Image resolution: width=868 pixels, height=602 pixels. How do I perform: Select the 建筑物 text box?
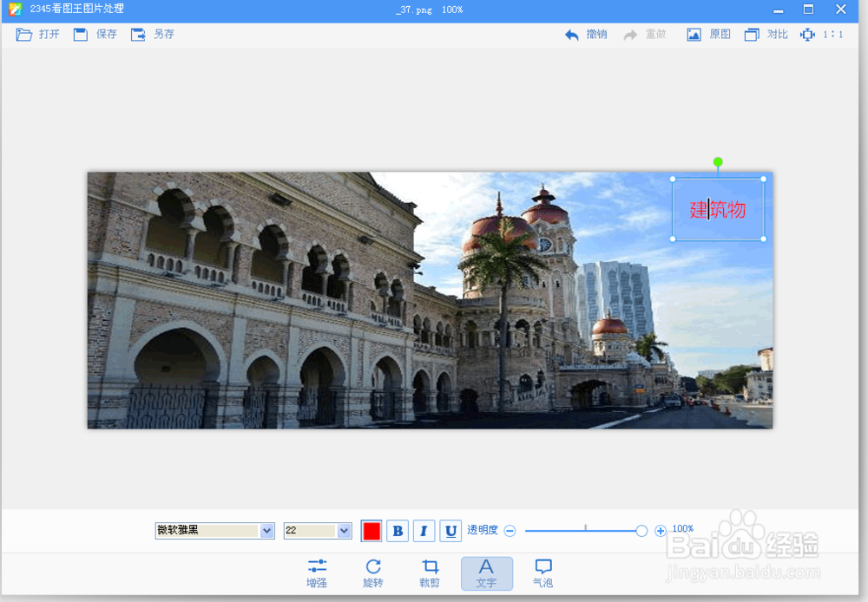[x=718, y=209]
